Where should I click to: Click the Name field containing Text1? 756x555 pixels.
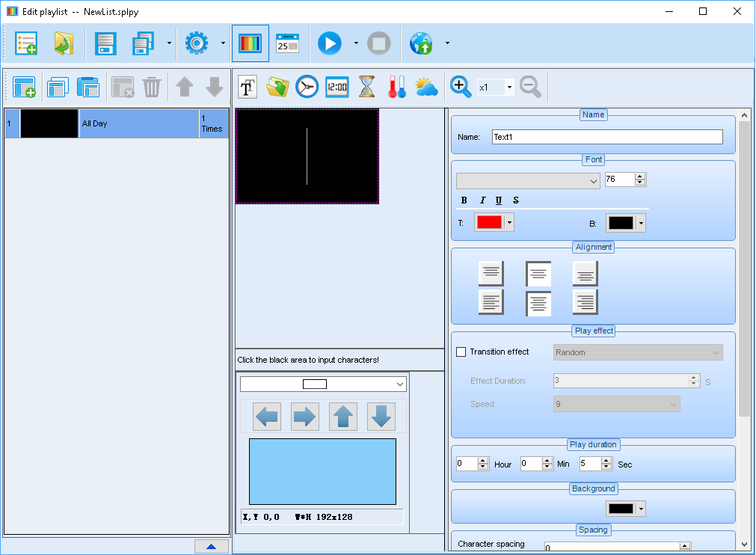pyautogui.click(x=607, y=137)
